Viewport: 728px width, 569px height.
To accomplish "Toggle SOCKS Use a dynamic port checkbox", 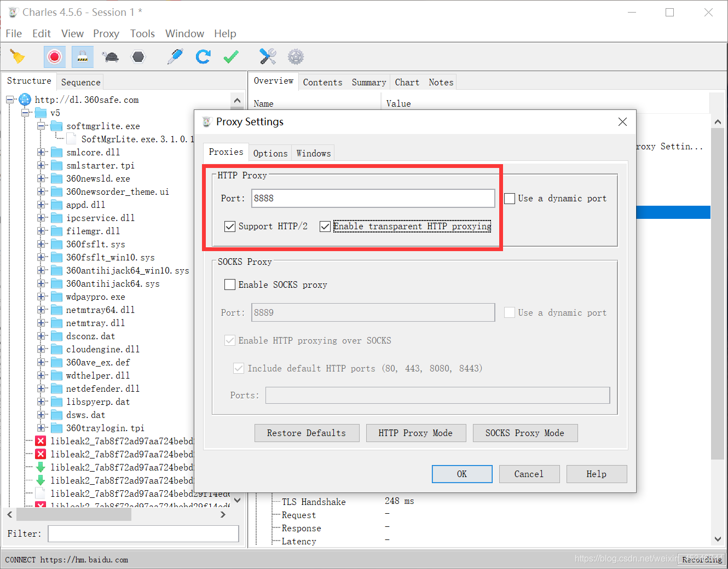I will tap(510, 312).
